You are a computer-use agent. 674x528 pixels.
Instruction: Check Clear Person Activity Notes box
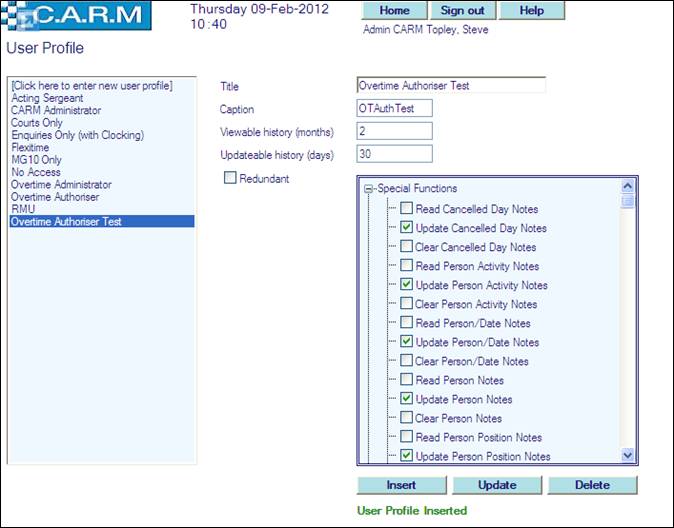[407, 304]
